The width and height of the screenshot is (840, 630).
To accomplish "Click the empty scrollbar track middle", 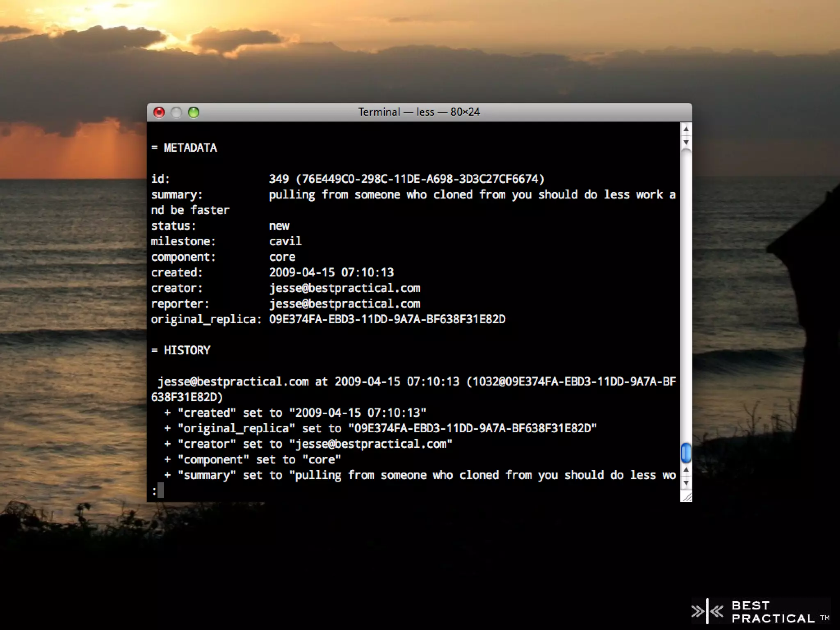I will [x=686, y=295].
